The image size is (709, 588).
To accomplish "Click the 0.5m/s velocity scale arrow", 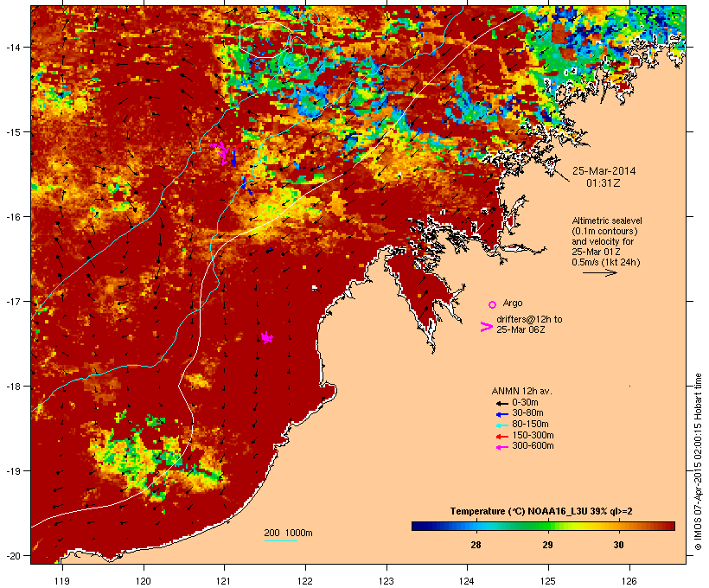I will point(599,272).
